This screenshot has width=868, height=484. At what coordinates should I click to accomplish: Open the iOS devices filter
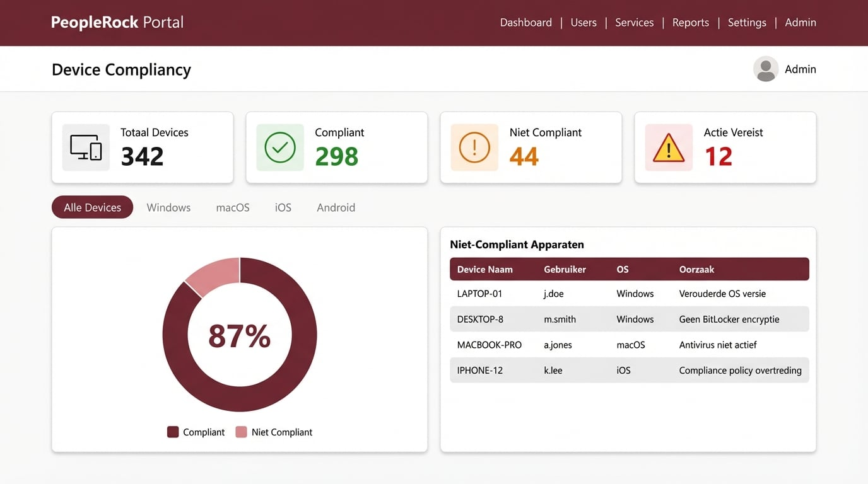click(x=283, y=207)
